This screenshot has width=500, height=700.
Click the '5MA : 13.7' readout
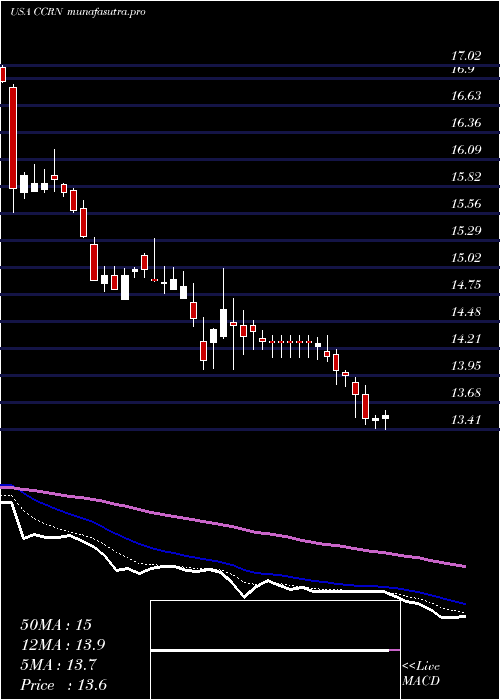(58, 665)
